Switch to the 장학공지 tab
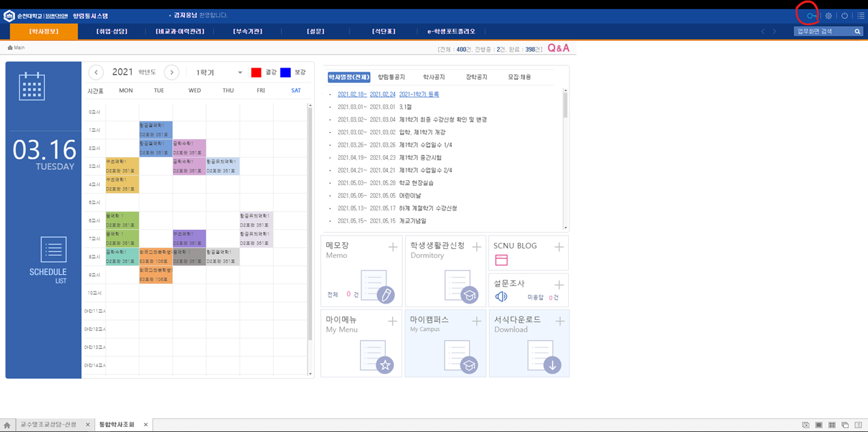Image resolution: width=868 pixels, height=432 pixels. click(x=476, y=77)
